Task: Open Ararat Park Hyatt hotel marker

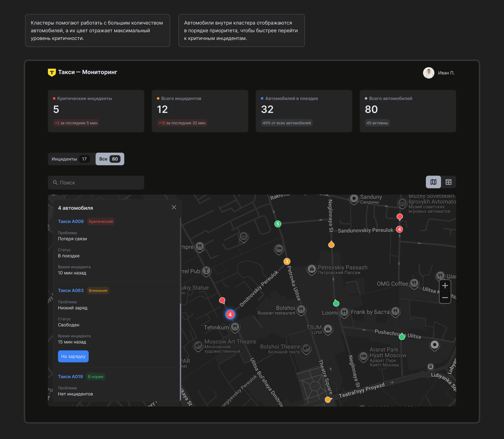Action: click(363, 356)
